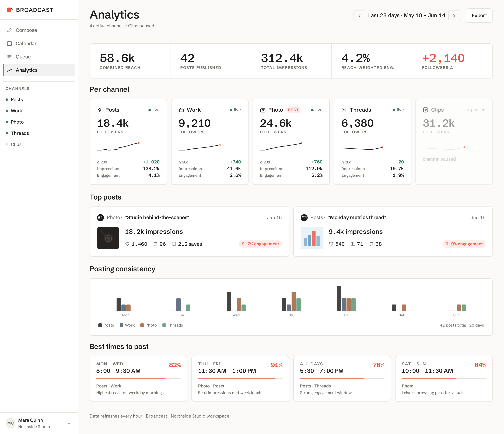Open Calendar from the sidebar
Screen dimensions: 504x434
tap(39, 44)
